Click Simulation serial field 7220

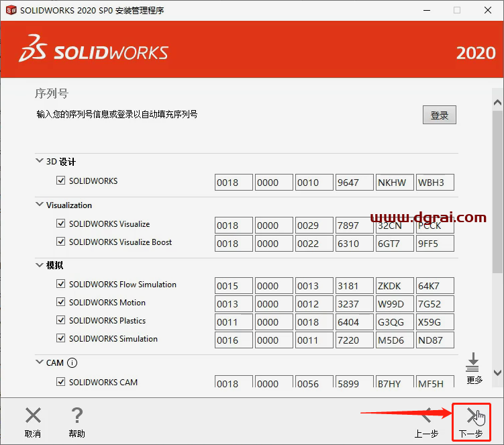tap(354, 340)
